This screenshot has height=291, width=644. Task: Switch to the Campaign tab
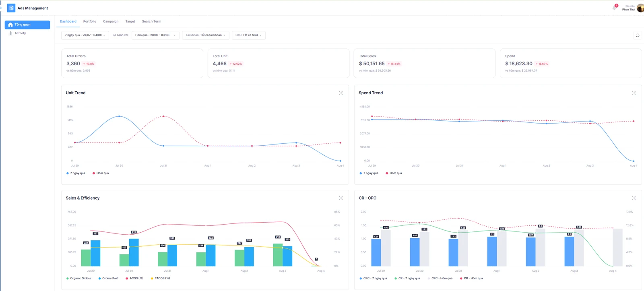[111, 21]
